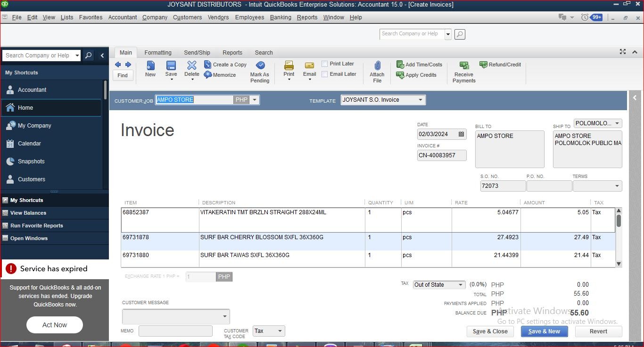The image size is (644, 347).
Task: Attach File to the invoice
Action: [x=377, y=72]
